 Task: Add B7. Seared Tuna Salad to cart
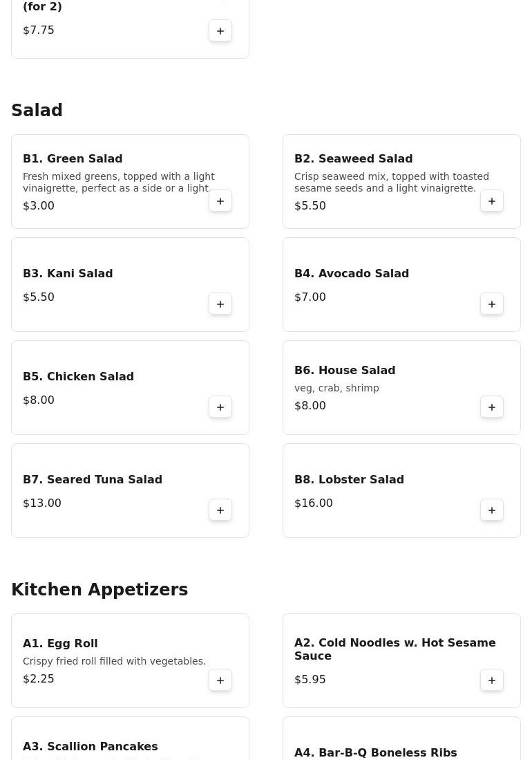(x=220, y=510)
